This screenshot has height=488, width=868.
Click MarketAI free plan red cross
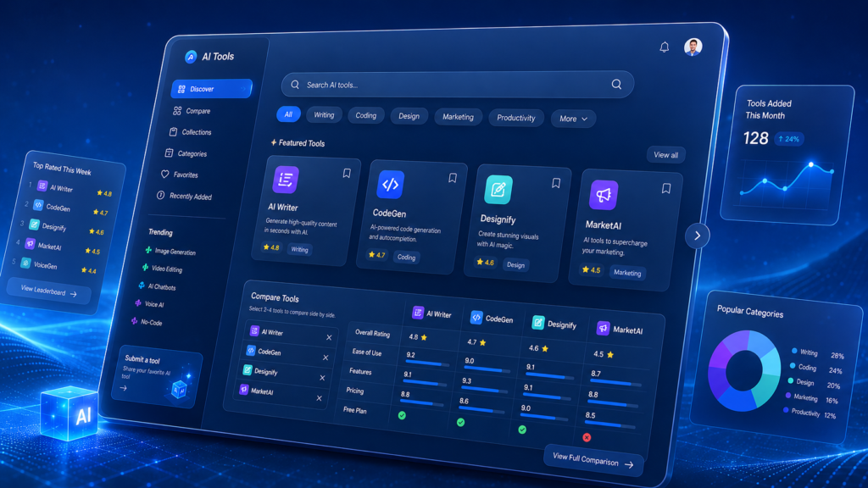(587, 437)
